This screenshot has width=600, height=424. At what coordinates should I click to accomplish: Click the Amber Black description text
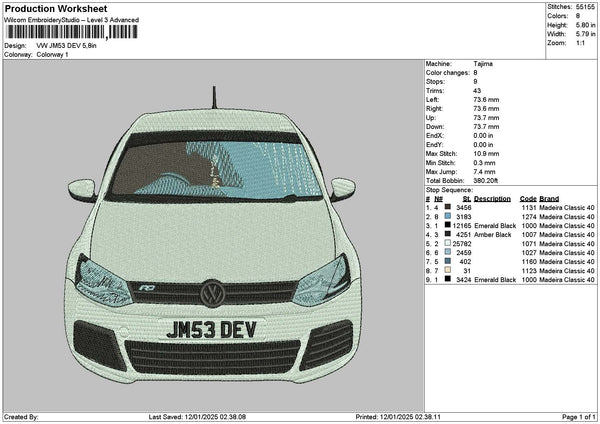[x=492, y=235]
